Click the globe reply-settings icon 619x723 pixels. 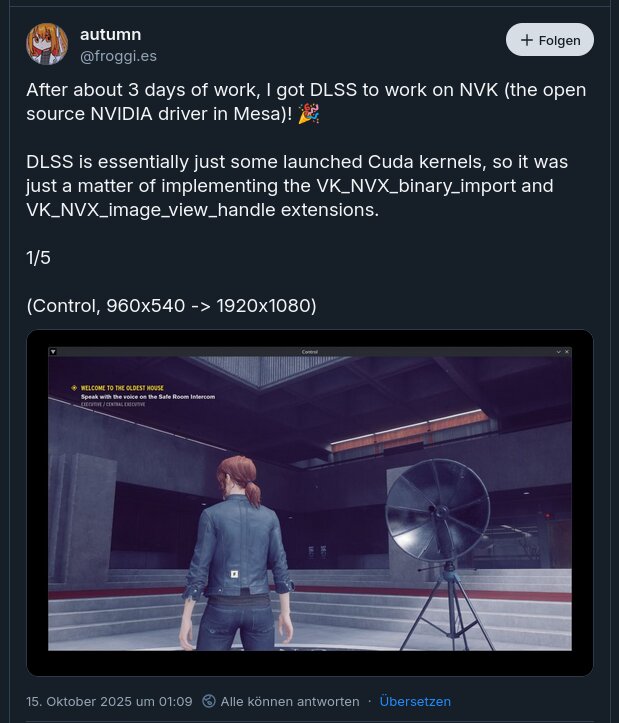point(209,701)
